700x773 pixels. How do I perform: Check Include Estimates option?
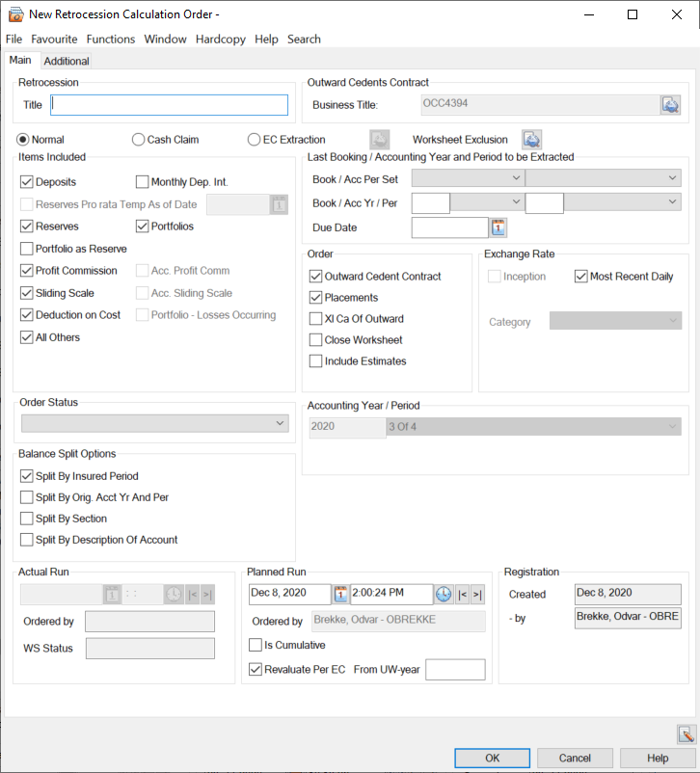315,361
